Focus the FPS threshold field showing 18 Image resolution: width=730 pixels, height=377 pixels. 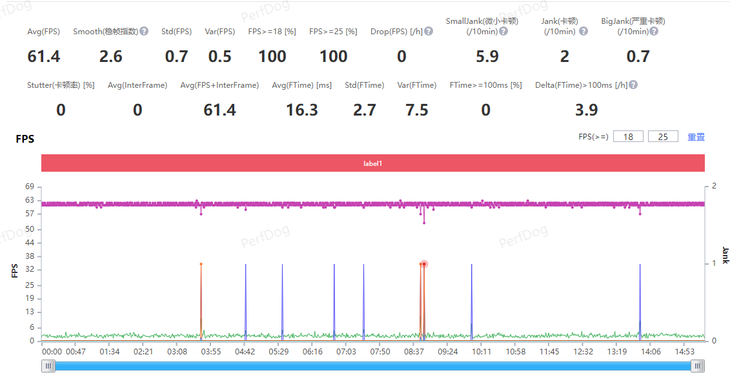tap(629, 136)
